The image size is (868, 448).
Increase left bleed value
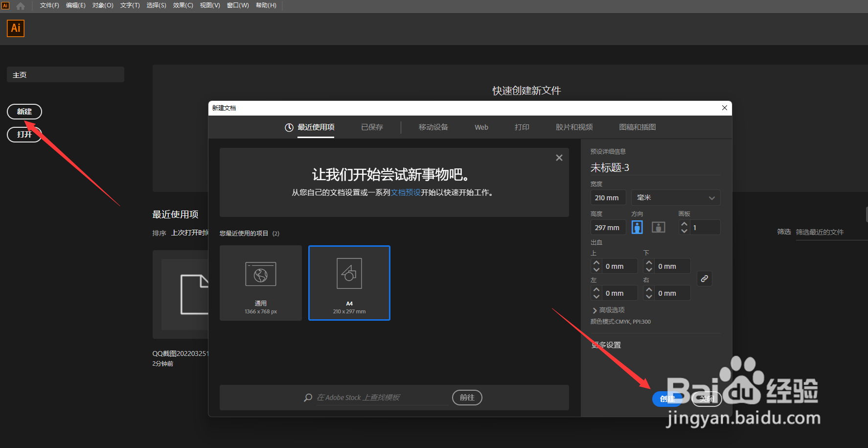[x=596, y=290]
